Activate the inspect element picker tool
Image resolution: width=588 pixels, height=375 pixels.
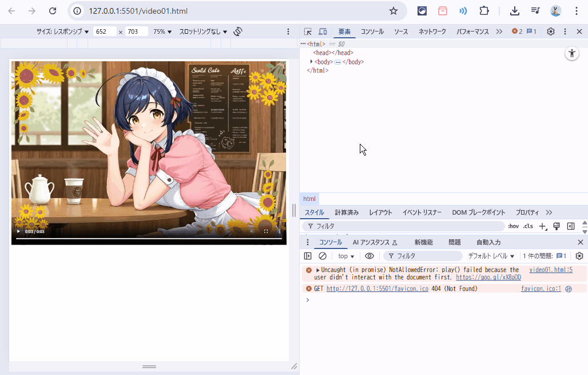[308, 32]
